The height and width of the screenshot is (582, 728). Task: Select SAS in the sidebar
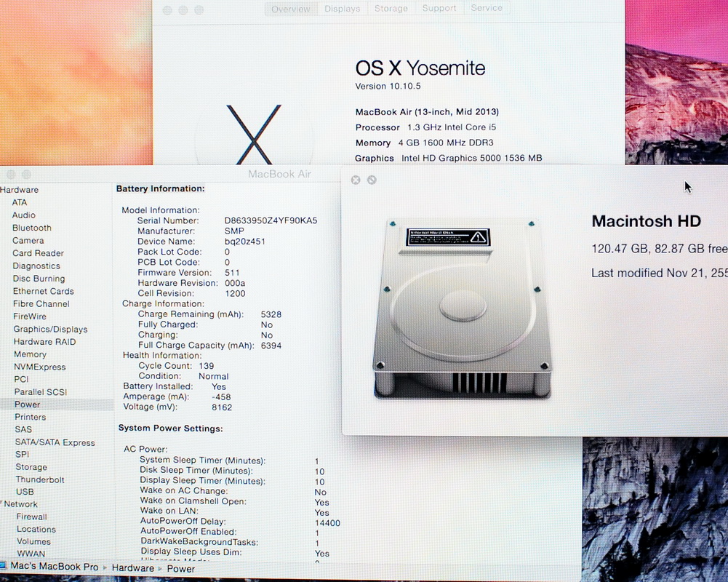23,430
